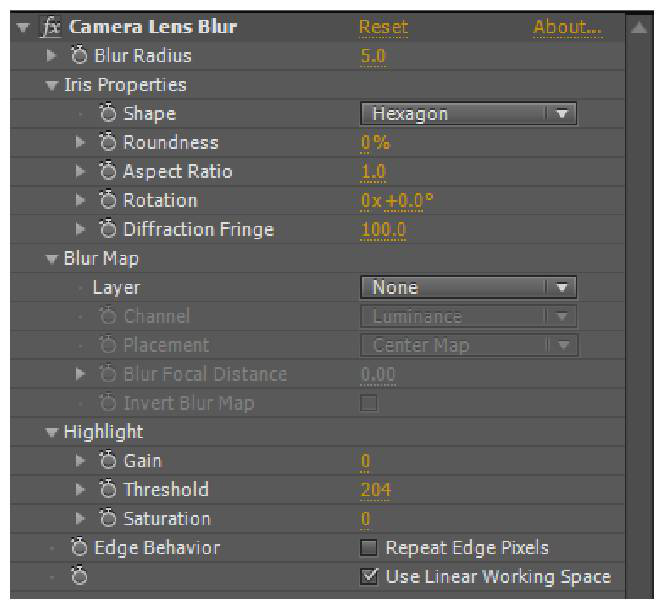This screenshot has width=663, height=608.
Task: Open the Blur Map Layer dropdown
Action: tap(467, 288)
